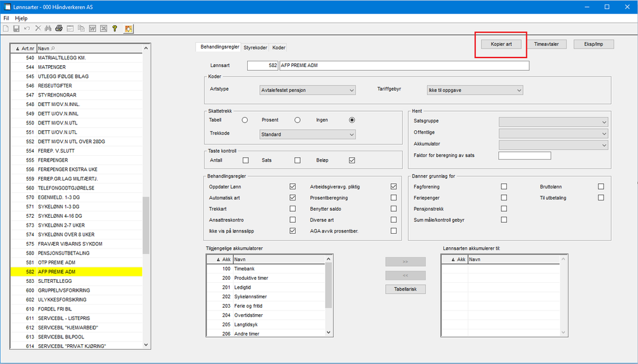
Task: Open the Artstype dropdown
Action: coord(308,90)
